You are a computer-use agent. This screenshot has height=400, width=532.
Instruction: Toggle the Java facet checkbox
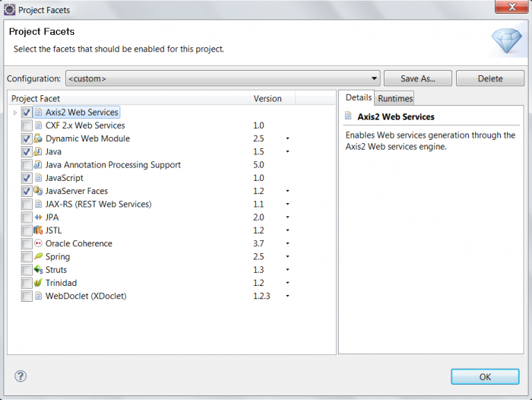click(x=27, y=152)
